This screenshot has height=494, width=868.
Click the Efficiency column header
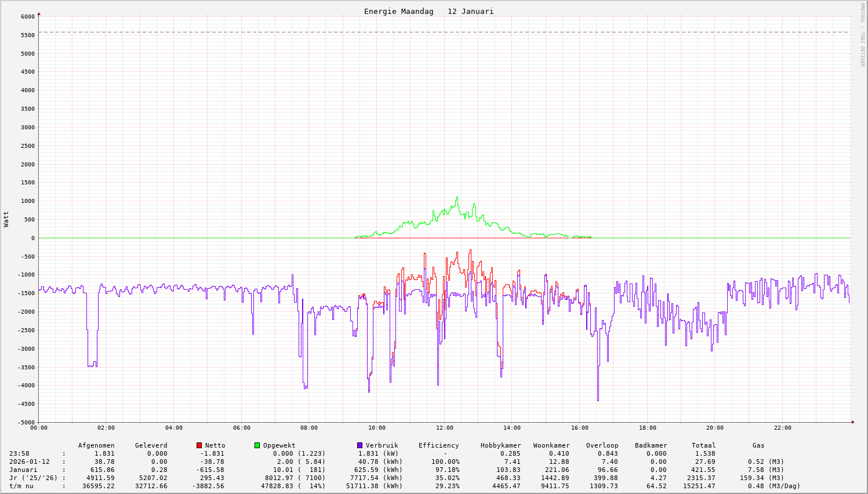[438, 445]
